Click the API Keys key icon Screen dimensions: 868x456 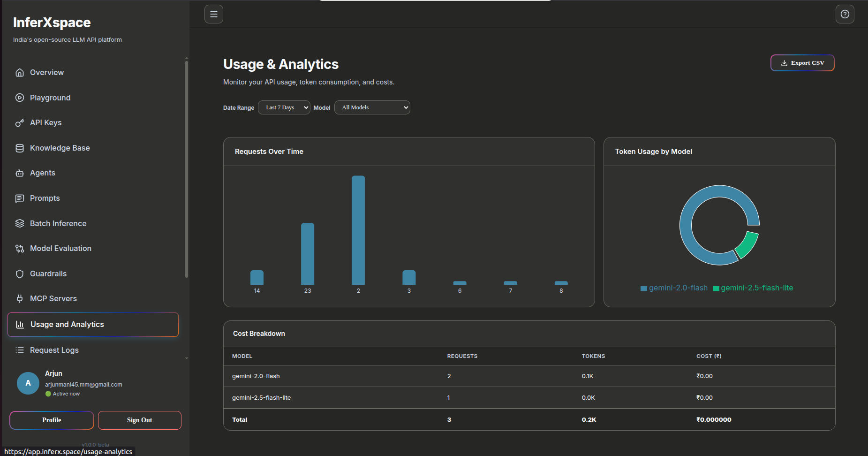20,123
